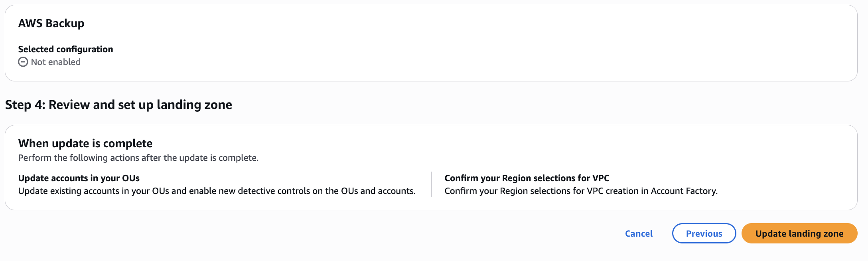This screenshot has height=261, width=868.
Task: Click the orange primary action button
Action: pos(799,233)
